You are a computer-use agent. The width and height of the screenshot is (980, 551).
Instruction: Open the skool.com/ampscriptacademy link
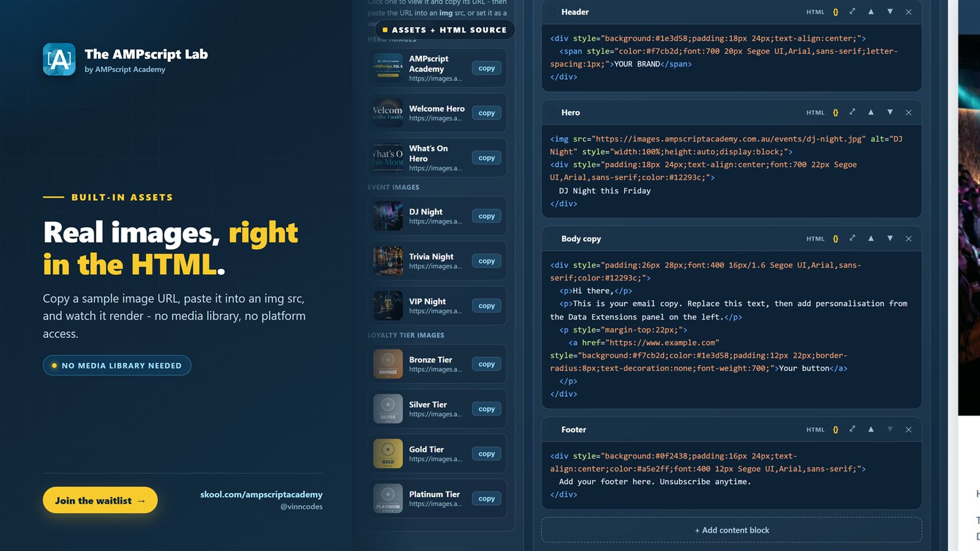(261, 494)
